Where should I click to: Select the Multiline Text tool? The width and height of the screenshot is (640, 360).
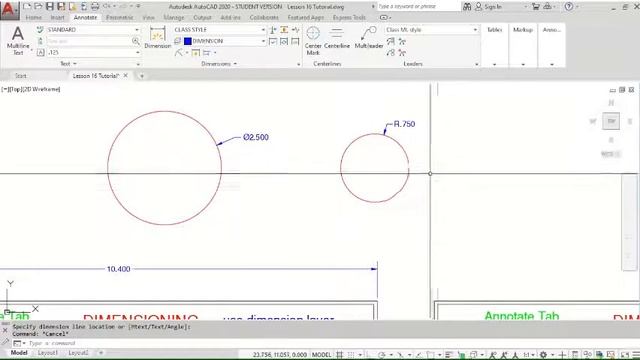pos(18,40)
